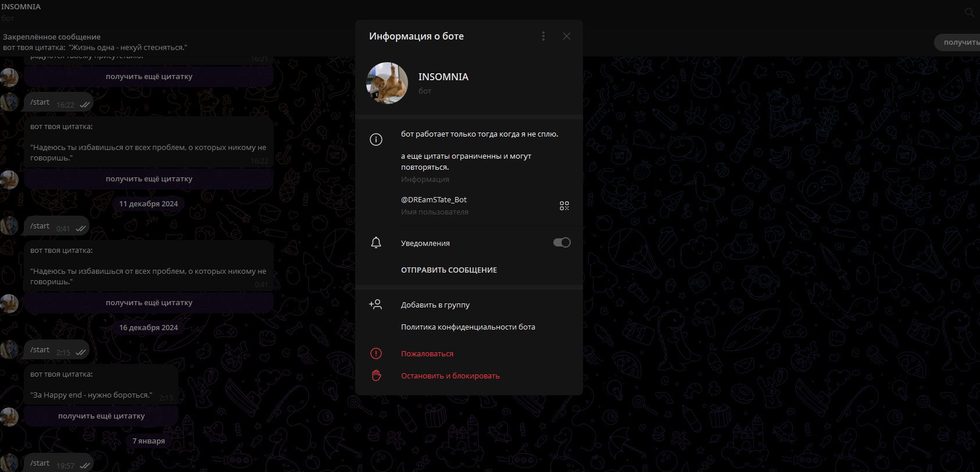Click ОТПРАВИТЬ СООБЩЕНИЕ button
Viewport: 980px width, 472px height.
[x=449, y=270]
